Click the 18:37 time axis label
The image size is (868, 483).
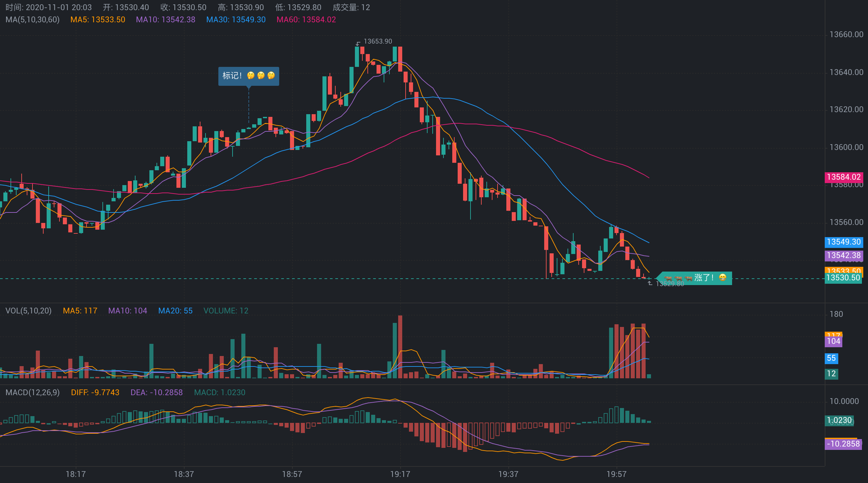[x=184, y=474]
